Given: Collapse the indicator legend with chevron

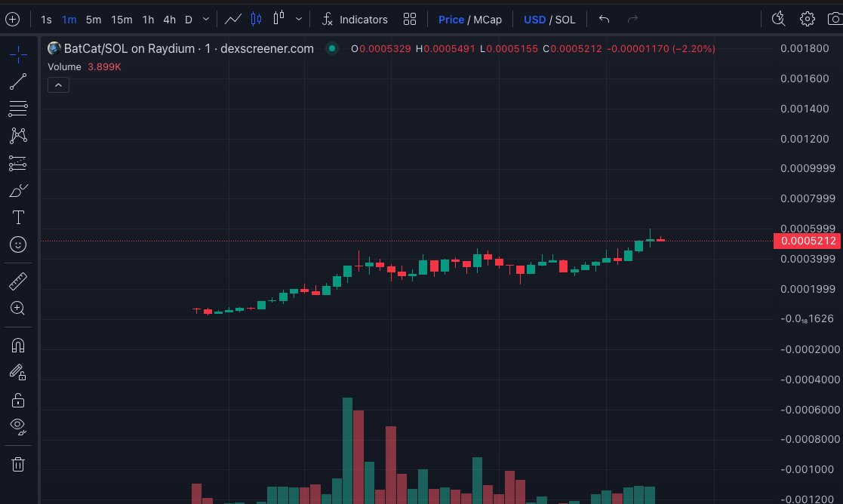Looking at the screenshot, I should click(x=58, y=85).
